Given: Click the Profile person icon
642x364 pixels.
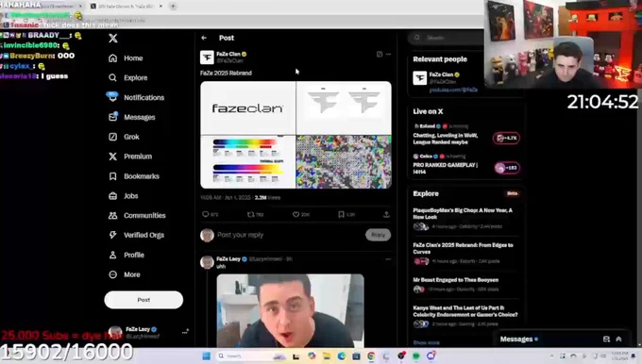Looking at the screenshot, I should pyautogui.click(x=113, y=255).
